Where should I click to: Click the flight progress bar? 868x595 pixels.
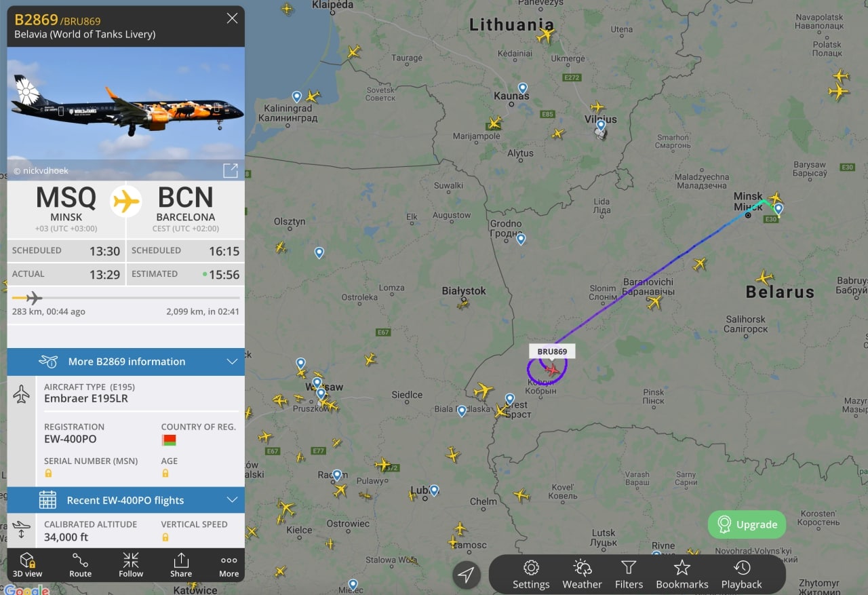[126, 298]
